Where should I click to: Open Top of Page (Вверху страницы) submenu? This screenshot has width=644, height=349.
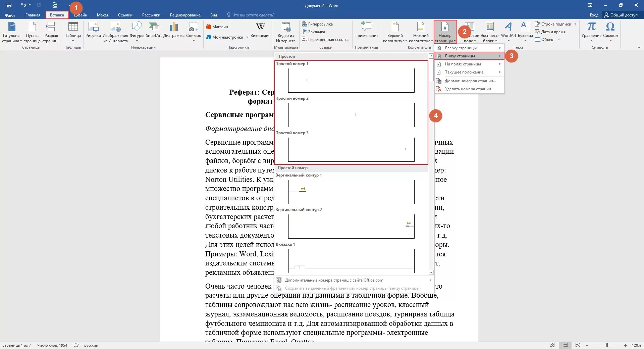tap(469, 48)
